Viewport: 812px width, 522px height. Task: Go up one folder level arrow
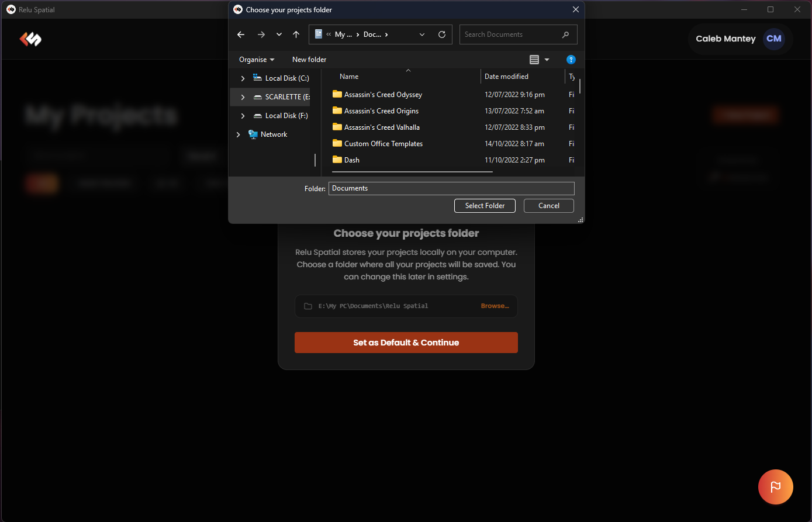click(296, 34)
